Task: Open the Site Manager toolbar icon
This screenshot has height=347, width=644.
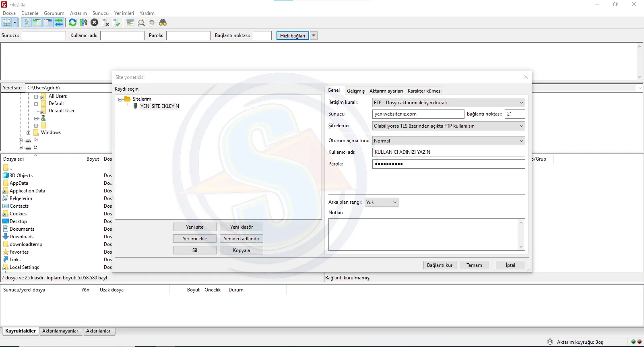Action: (6, 23)
